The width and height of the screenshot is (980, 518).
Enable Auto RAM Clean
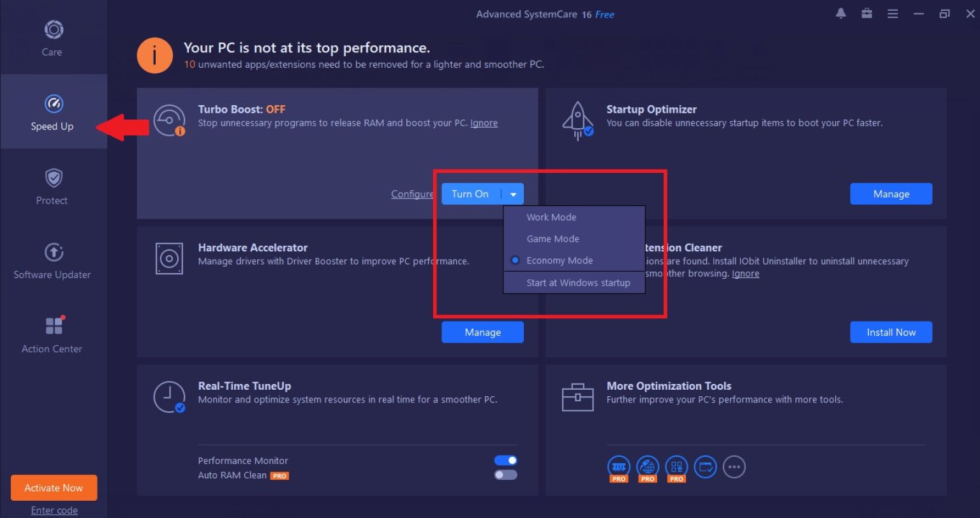(505, 475)
